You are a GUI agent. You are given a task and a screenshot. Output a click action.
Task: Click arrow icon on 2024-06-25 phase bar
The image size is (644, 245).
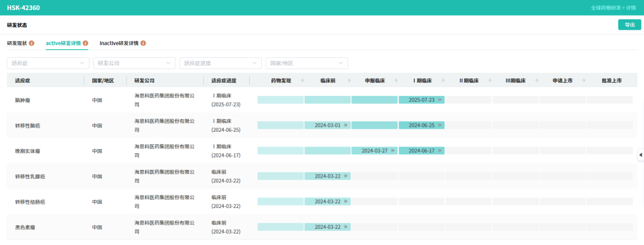(x=440, y=125)
